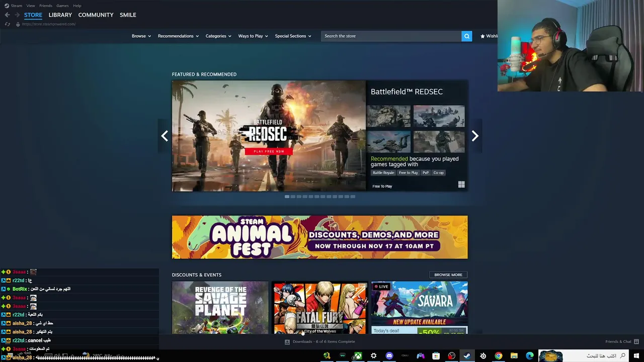Open the Battlefield REDSEC main capsule image
644x362 pixels.
(269, 136)
